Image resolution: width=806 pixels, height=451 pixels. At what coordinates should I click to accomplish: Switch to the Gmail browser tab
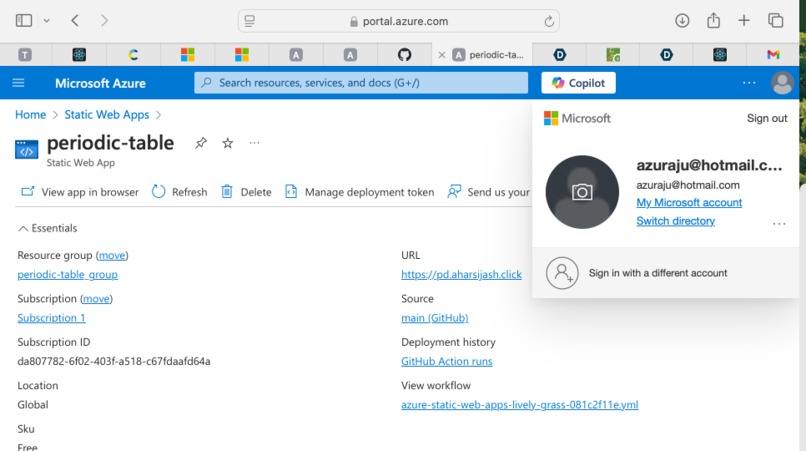[x=773, y=55]
